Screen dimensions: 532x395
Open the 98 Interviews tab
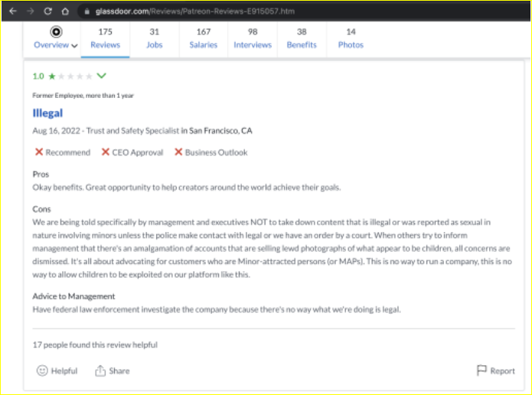[x=253, y=38]
